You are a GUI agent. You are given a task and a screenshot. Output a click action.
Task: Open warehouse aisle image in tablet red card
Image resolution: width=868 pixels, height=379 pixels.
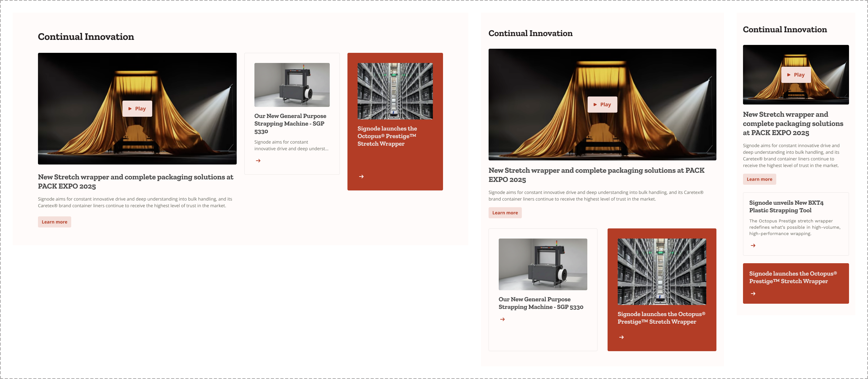(661, 271)
